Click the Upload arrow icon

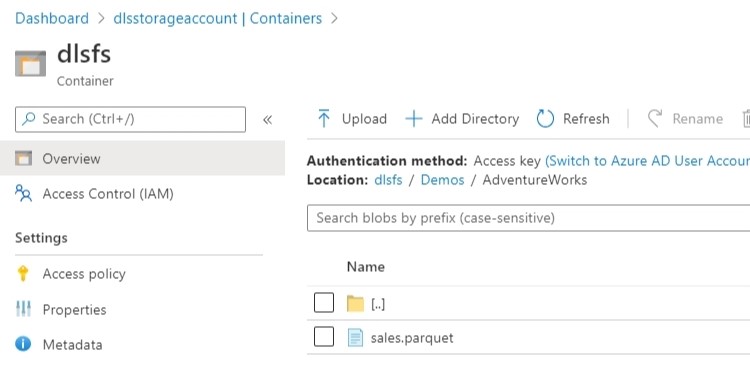point(324,118)
